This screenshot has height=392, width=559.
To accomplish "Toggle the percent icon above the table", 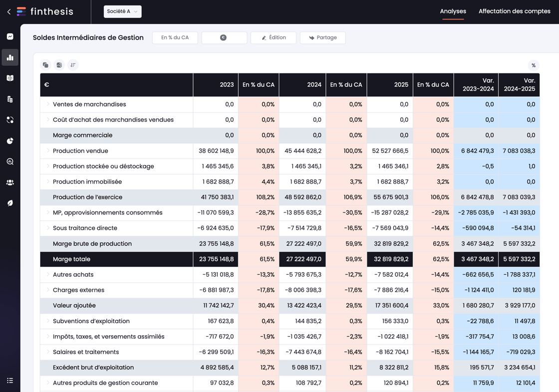I will tap(534, 65).
